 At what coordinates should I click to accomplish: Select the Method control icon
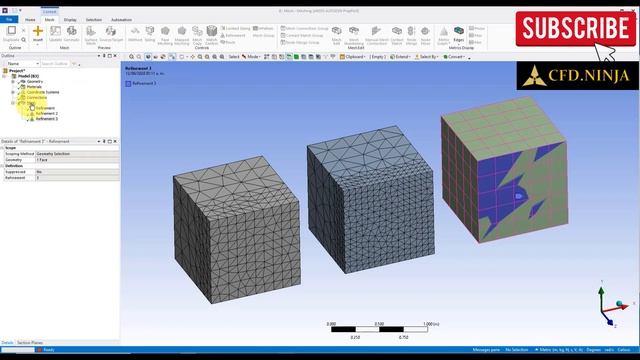tap(135, 31)
